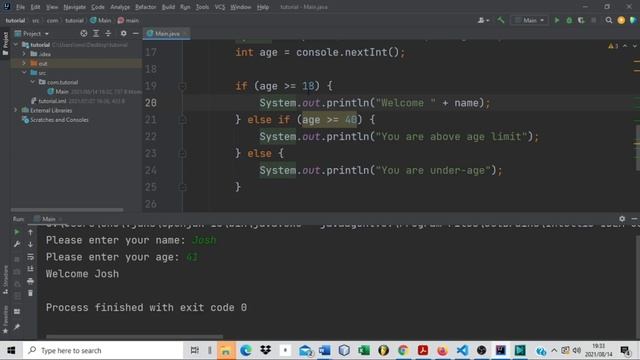Build project with the hammer icon
Screen dimensions: 640x360
pyautogui.click(x=501, y=20)
